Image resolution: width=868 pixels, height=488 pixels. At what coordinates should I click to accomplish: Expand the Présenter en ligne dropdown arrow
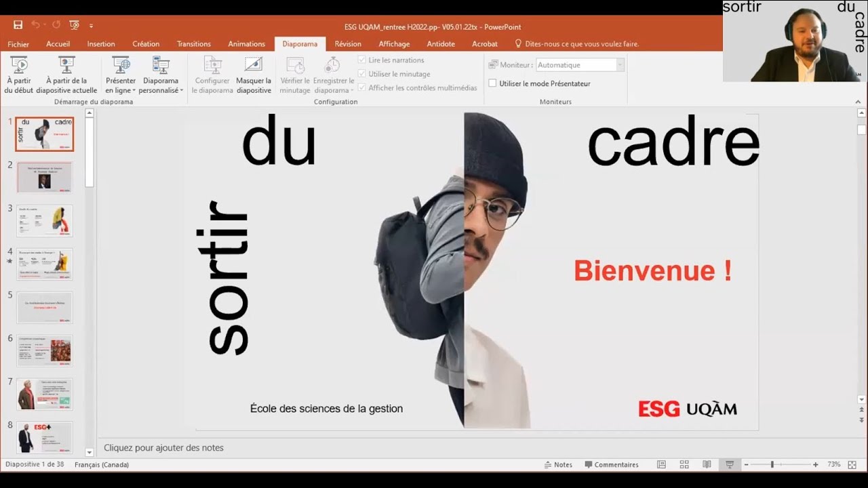(134, 91)
